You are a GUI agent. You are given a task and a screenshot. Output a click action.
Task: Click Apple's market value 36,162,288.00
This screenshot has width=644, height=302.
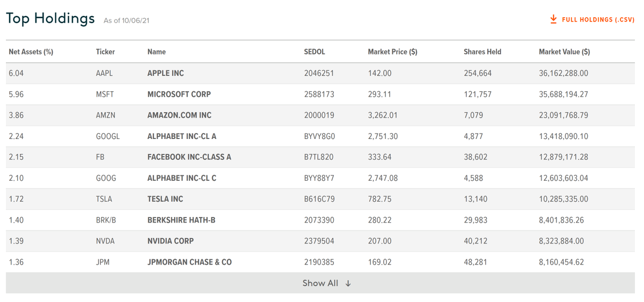563,73
